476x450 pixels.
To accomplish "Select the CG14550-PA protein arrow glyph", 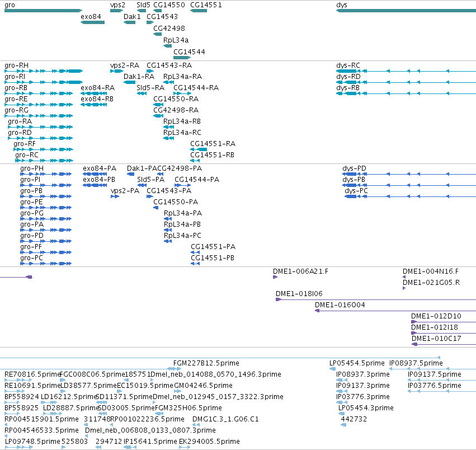I will (155, 208).
